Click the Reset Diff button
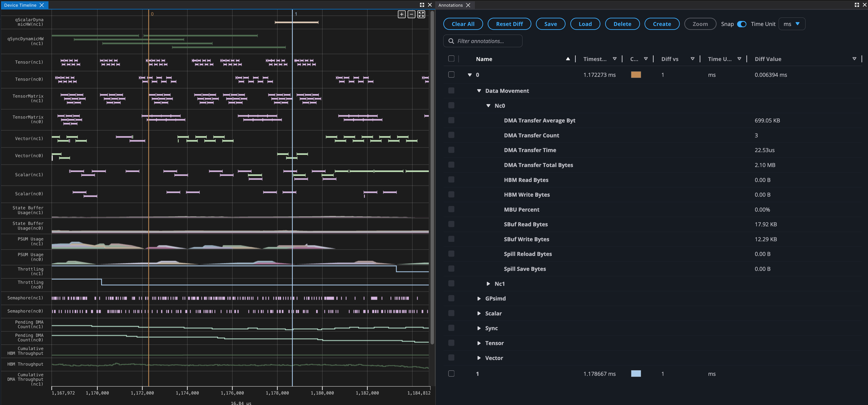Image resolution: width=868 pixels, height=405 pixels. [x=509, y=24]
